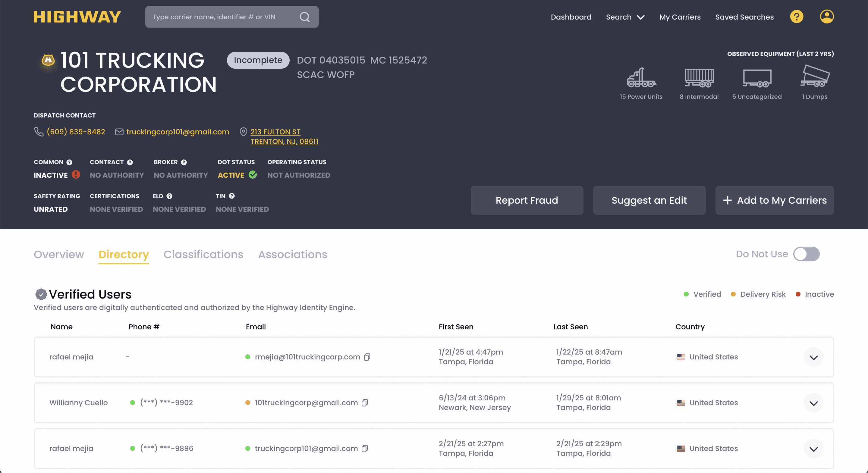Viewport: 868px width, 473px height.
Task: Click the Incomplete status badge
Action: click(258, 60)
